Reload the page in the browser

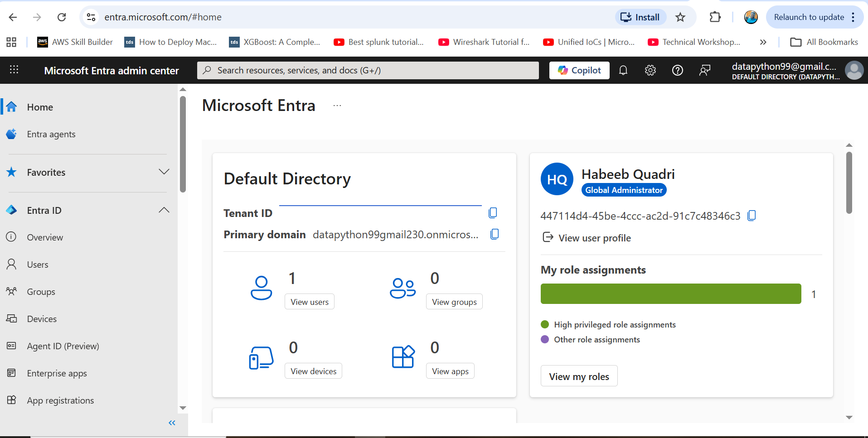tap(62, 17)
